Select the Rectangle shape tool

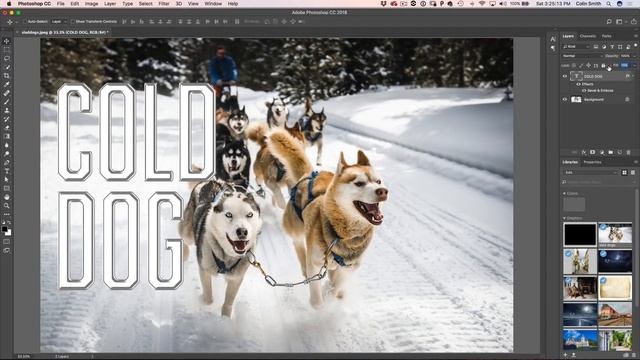[x=7, y=188]
